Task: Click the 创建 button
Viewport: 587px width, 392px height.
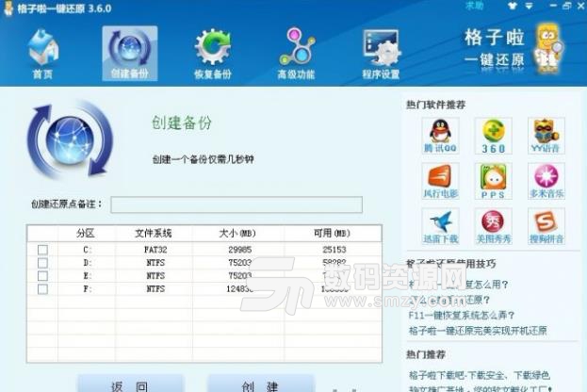Action: point(261,384)
